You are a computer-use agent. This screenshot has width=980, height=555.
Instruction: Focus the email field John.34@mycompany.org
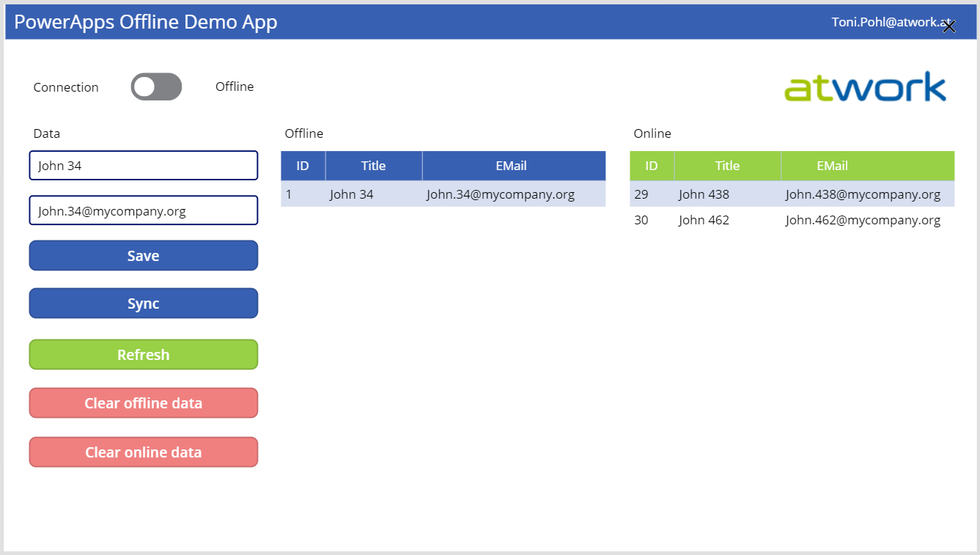tap(144, 211)
